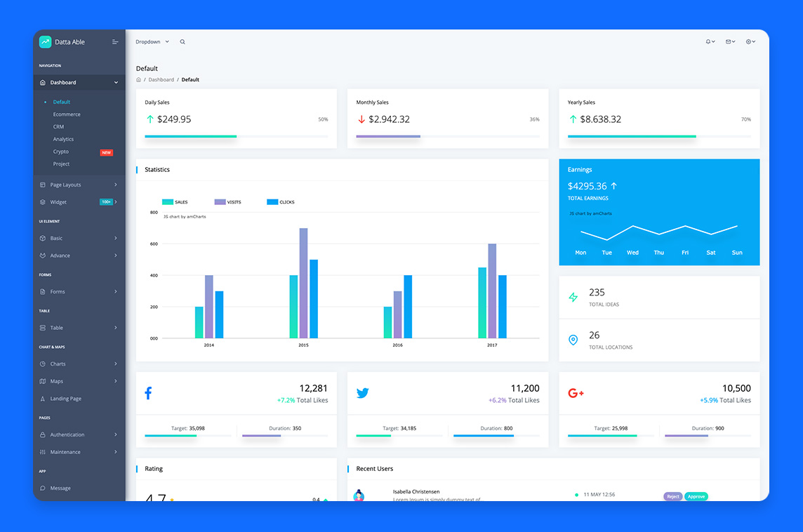Open the Crypto dashboard item
The image size is (803, 532).
[x=61, y=152]
